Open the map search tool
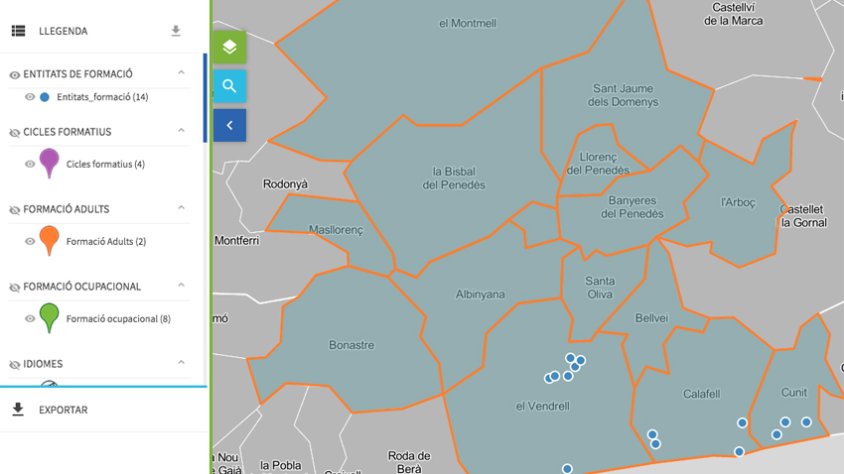The image size is (844, 474). pos(230,86)
